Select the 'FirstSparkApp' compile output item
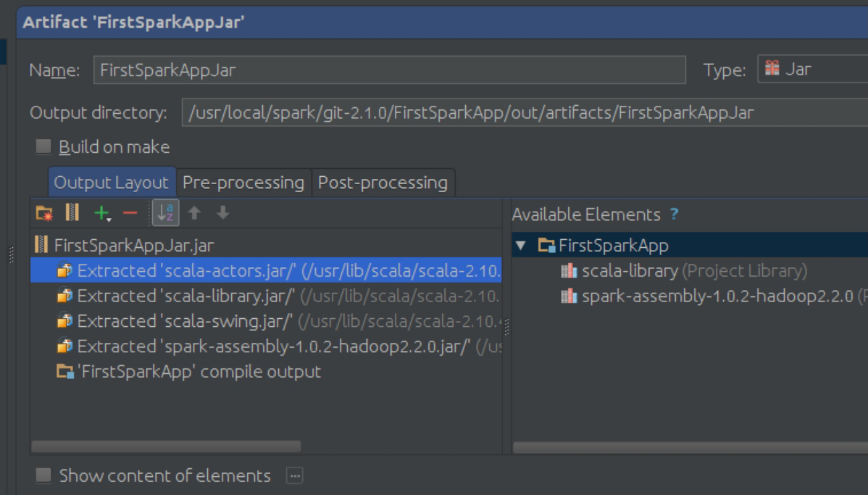 [x=200, y=372]
